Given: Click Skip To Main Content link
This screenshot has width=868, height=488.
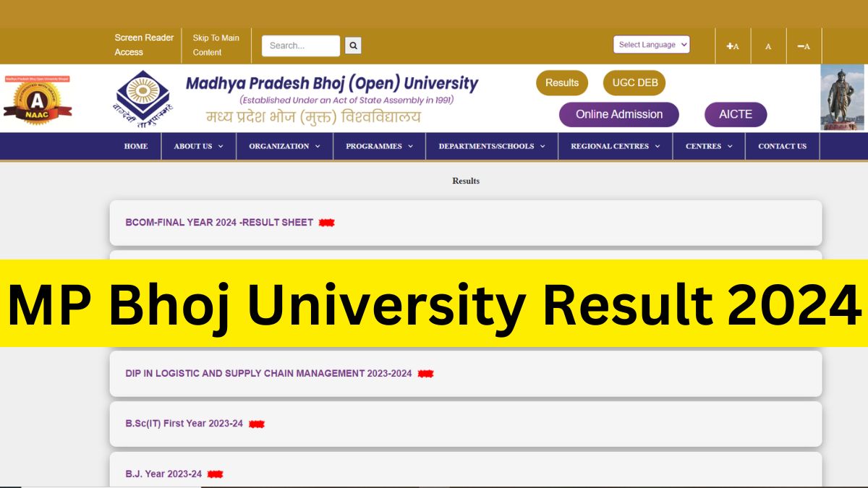Looking at the screenshot, I should click(216, 45).
